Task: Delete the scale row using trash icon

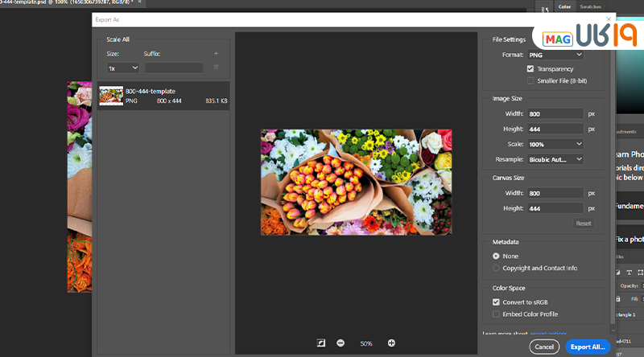Action: click(x=216, y=68)
